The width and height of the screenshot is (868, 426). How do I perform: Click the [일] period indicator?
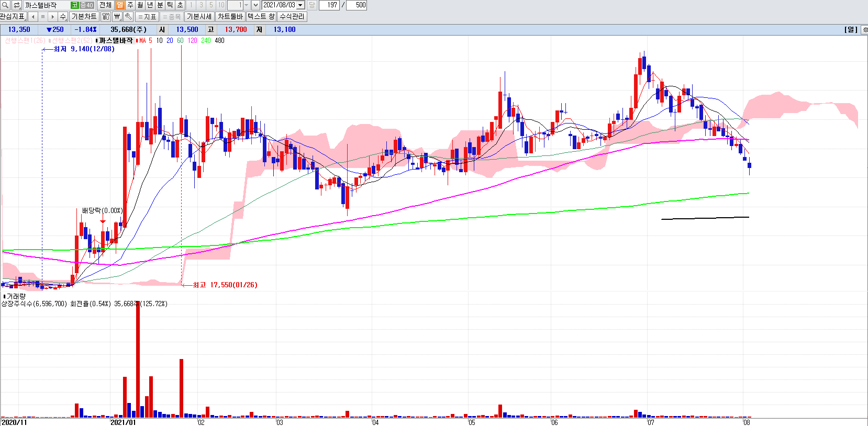pyautogui.click(x=851, y=30)
